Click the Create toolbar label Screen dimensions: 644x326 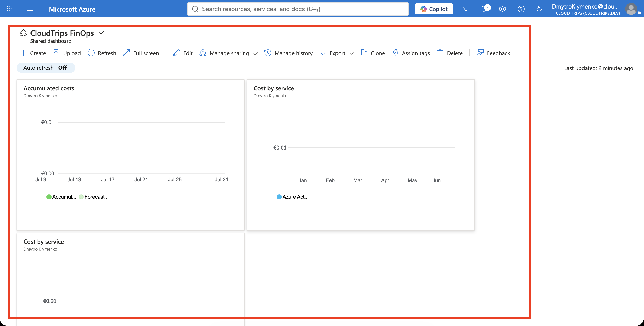click(38, 53)
